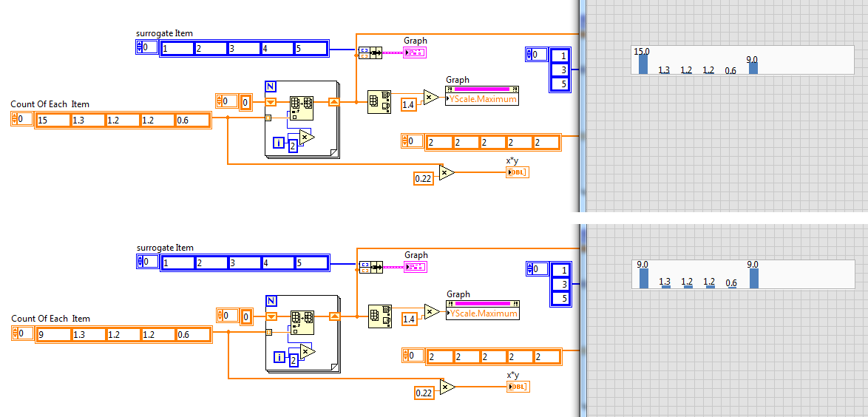Click the right 9.0 bar in upper graph
This screenshot has height=417, width=868.
(x=753, y=67)
